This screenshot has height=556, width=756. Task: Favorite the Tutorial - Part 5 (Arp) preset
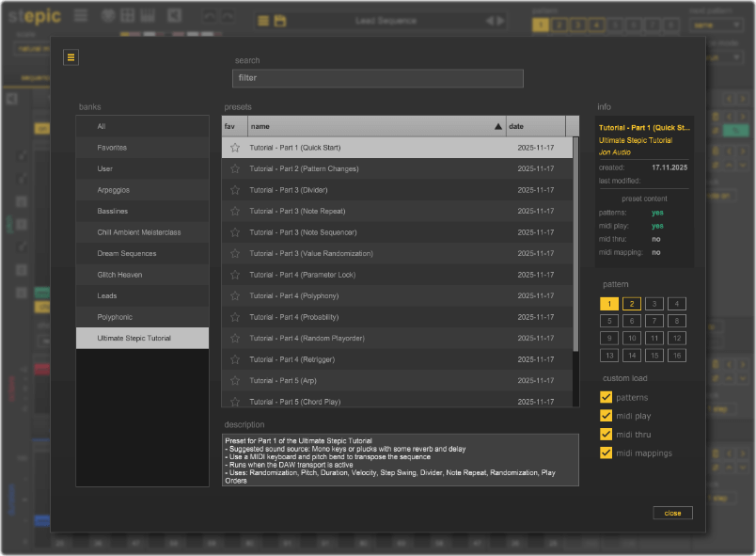pos(234,381)
